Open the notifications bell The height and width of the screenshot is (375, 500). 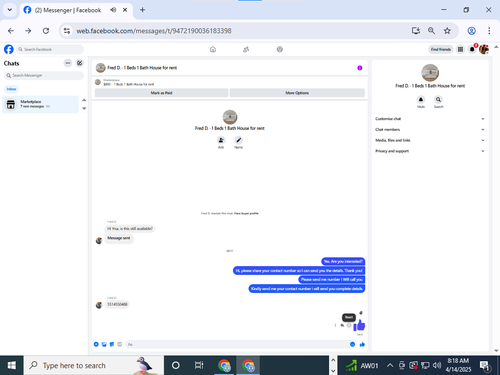pos(472,49)
